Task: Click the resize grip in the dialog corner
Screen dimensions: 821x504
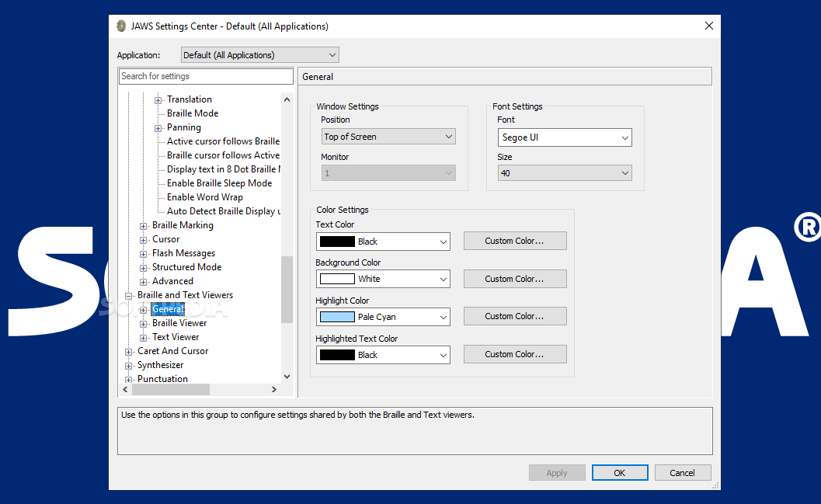Action: coord(716,485)
